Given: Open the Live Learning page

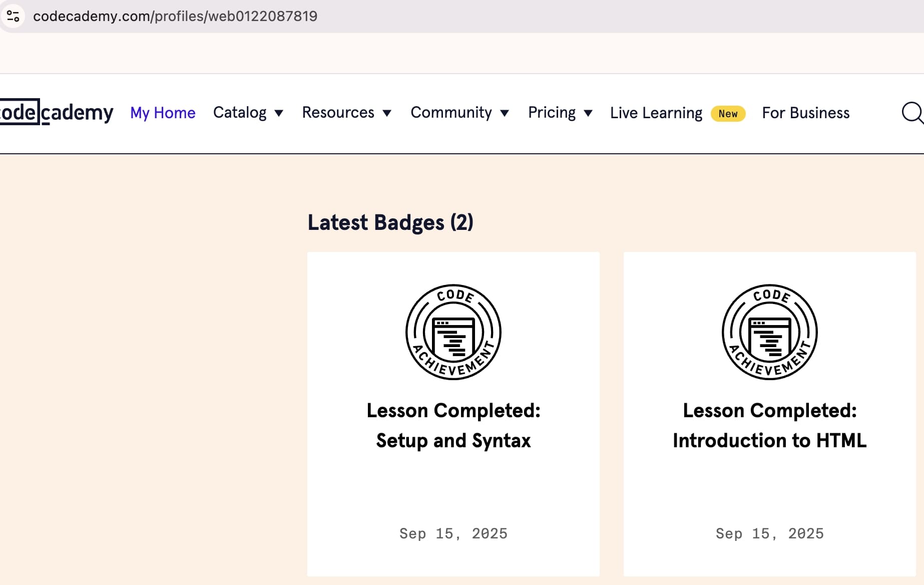Looking at the screenshot, I should point(656,113).
